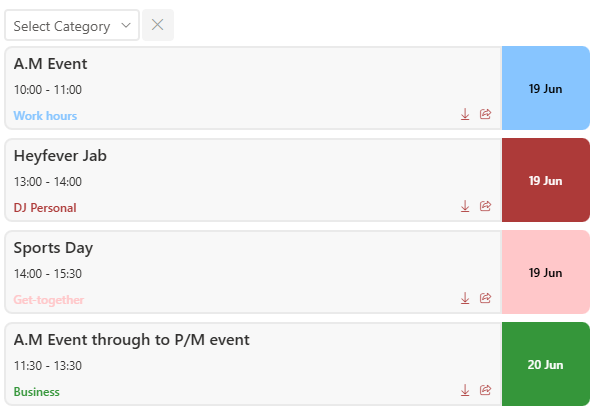
Task: Share the Sports Day event
Action: coord(485,298)
